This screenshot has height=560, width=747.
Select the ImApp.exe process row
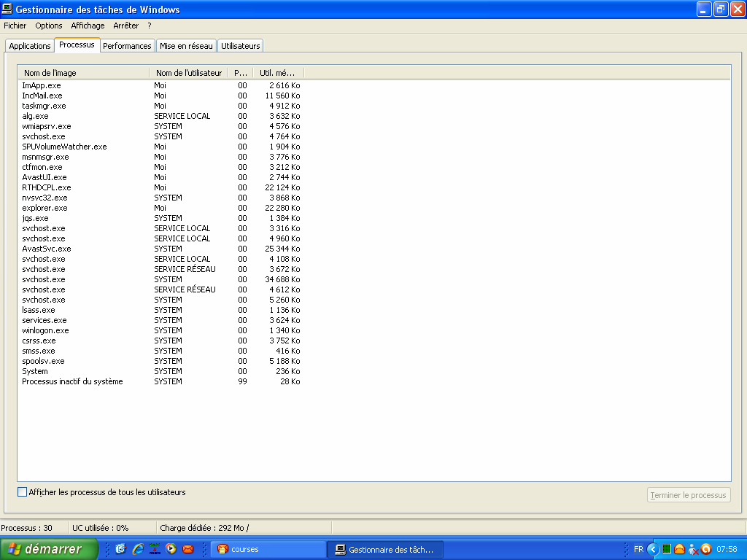pyautogui.click(x=161, y=85)
